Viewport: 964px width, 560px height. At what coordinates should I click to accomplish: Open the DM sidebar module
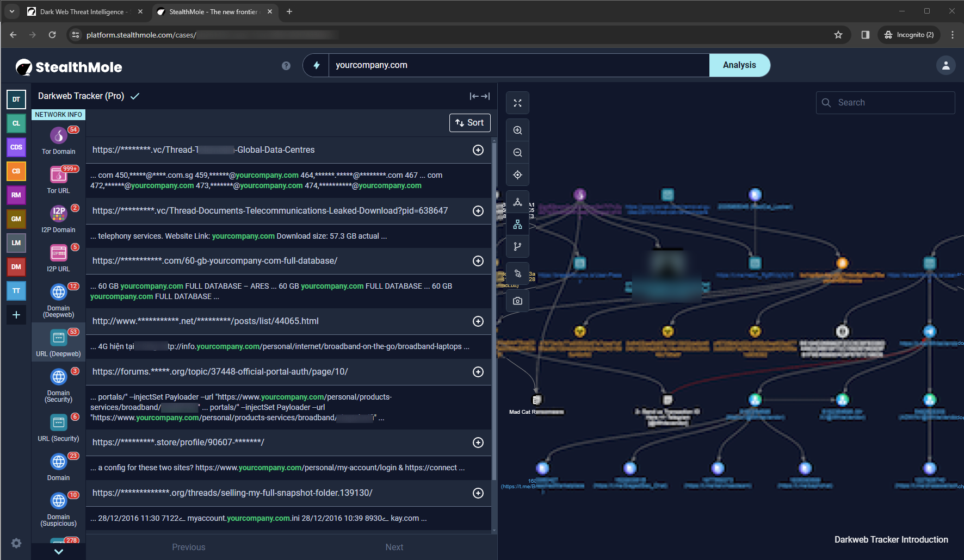pos(16,267)
